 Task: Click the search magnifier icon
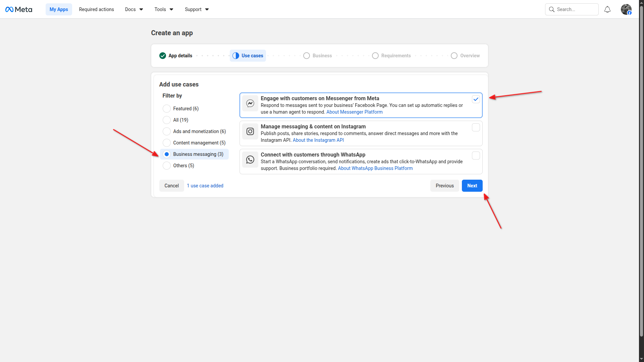coord(552,9)
